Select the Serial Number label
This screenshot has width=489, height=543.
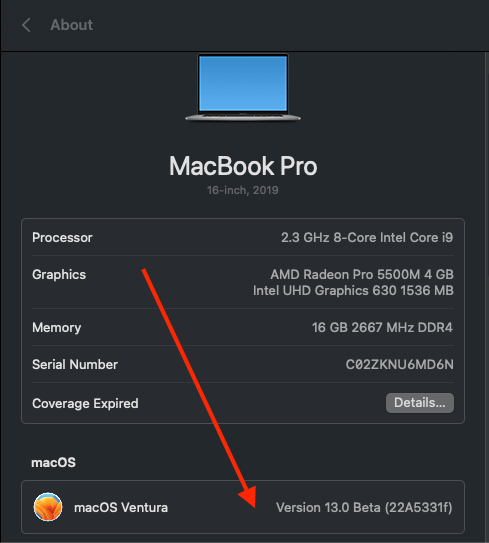[x=75, y=364]
